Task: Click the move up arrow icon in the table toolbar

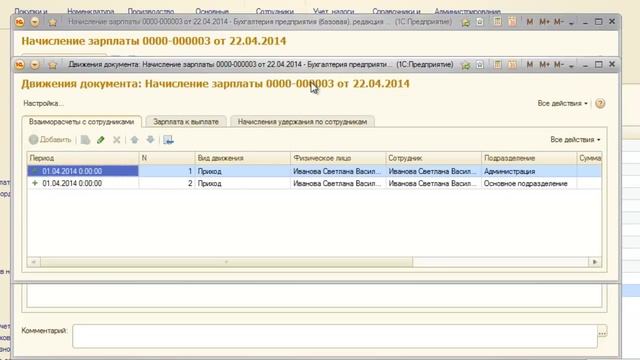Action: click(x=134, y=140)
